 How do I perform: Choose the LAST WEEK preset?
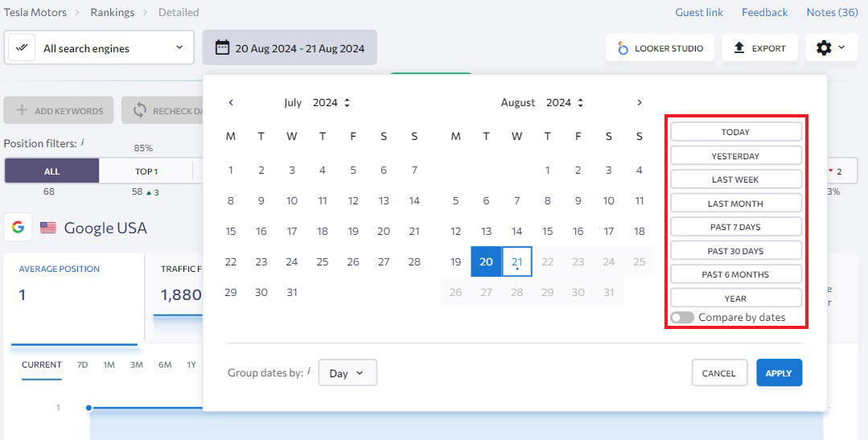coord(736,179)
